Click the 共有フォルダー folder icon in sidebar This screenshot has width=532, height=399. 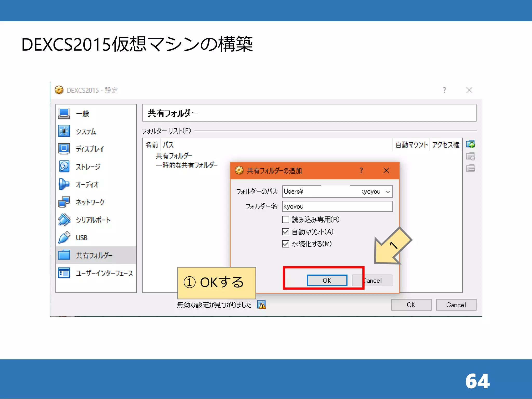[64, 255]
